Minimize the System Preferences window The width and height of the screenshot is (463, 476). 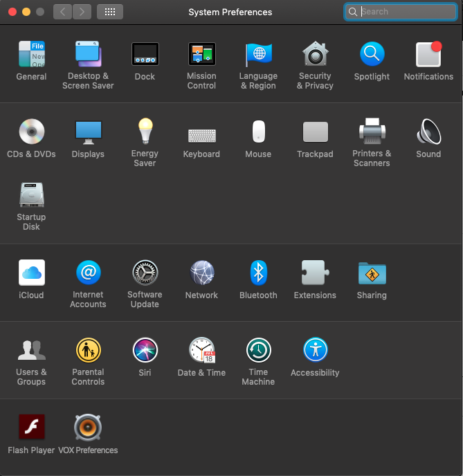26,12
